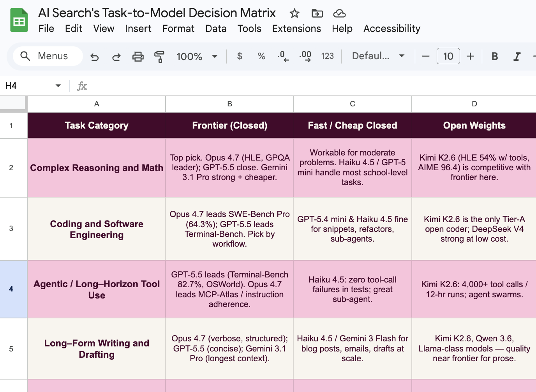The image size is (536, 392).
Task: Select column B header
Action: [x=229, y=104]
